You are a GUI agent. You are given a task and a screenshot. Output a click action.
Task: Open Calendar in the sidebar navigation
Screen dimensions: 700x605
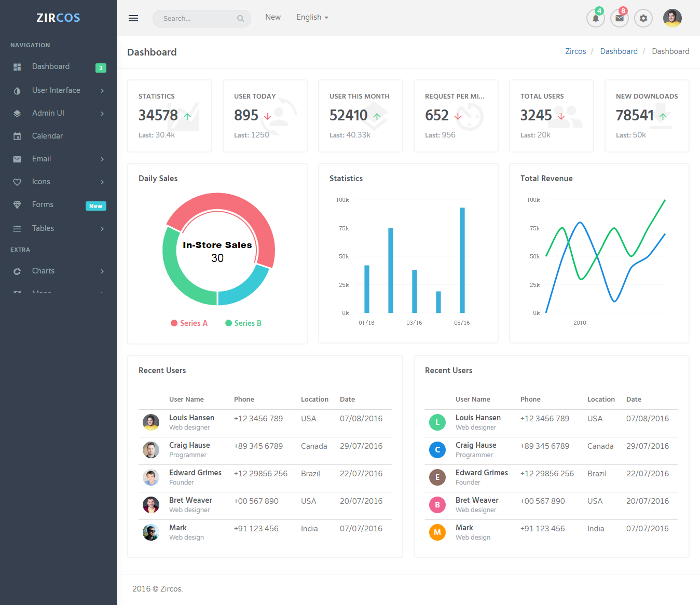pyautogui.click(x=58, y=136)
